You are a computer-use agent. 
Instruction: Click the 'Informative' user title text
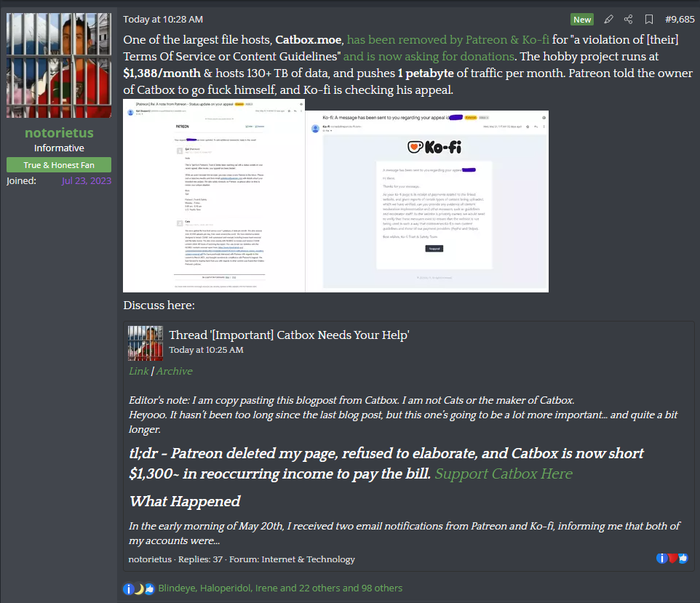point(59,148)
